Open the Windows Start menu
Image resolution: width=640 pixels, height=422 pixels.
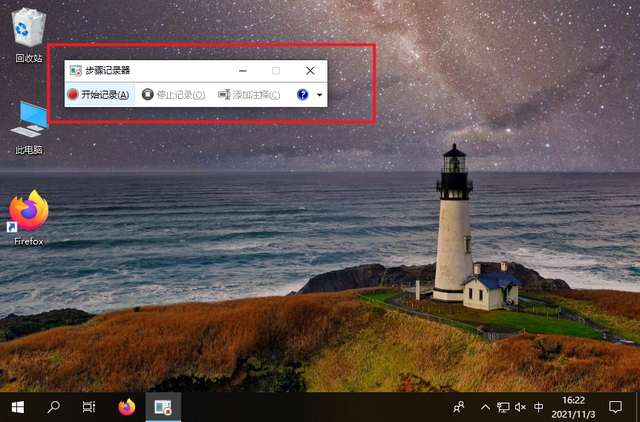click(18, 407)
